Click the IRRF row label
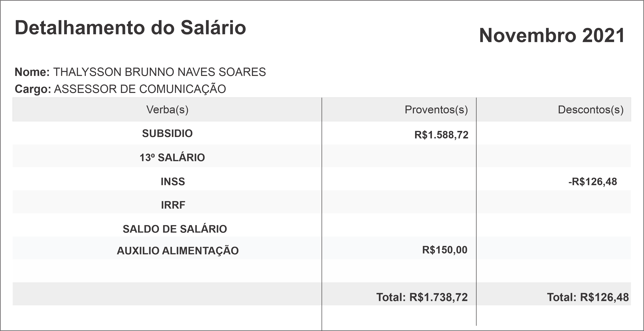The width and height of the screenshot is (644, 331). click(x=173, y=205)
